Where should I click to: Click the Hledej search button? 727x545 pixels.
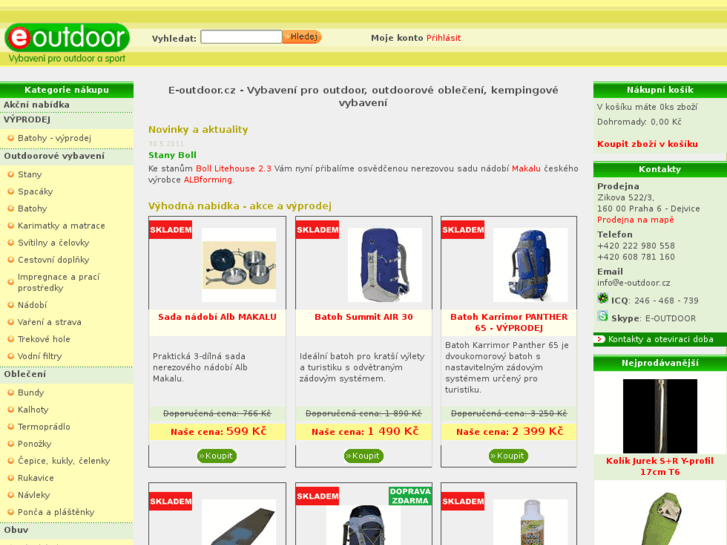pos(302,37)
